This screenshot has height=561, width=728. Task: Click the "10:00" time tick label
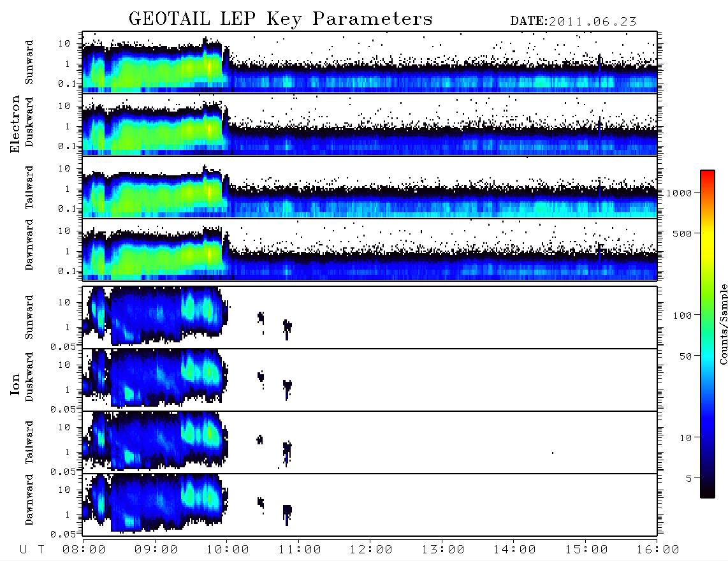pyautogui.click(x=228, y=550)
